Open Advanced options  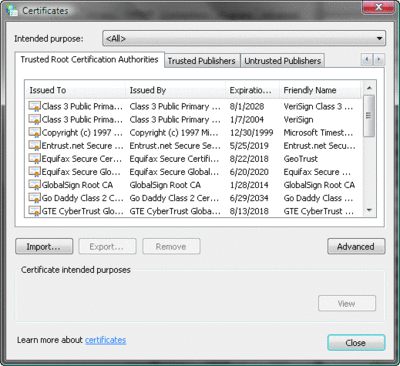(356, 247)
